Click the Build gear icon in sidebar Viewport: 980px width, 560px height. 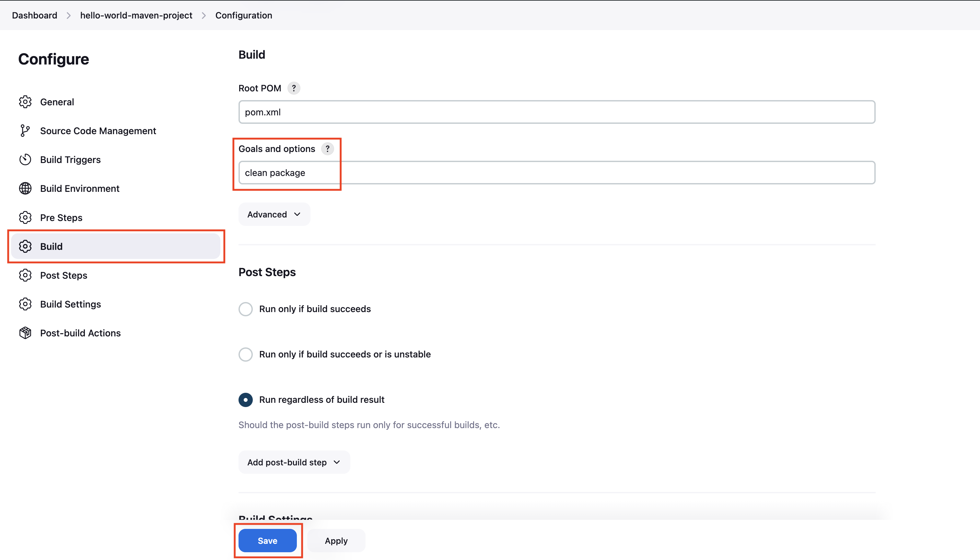pos(25,247)
